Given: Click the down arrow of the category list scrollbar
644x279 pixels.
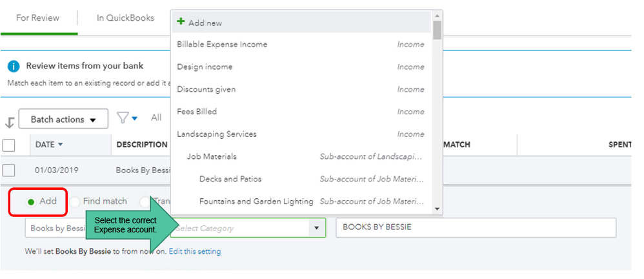Looking at the screenshot, I should (437, 209).
